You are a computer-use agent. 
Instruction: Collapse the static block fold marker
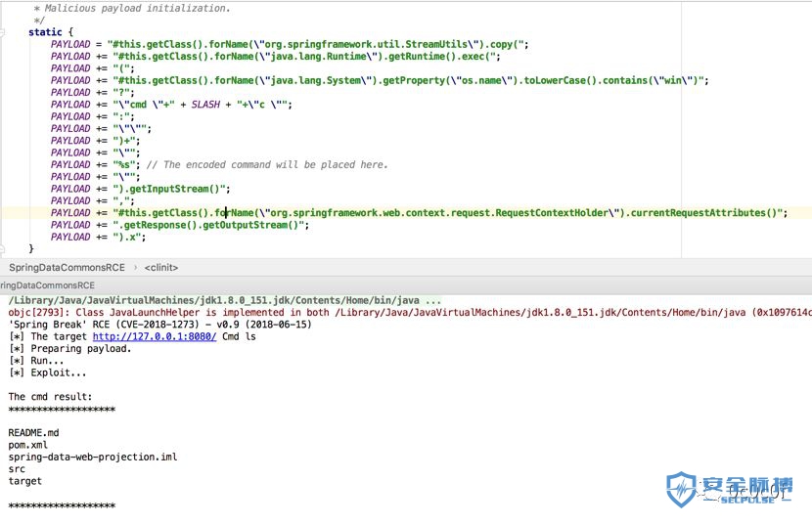(x=2, y=32)
